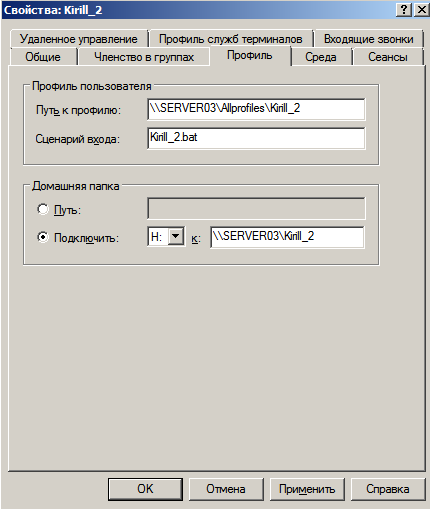
Task: Click the logon script field Kirill_2.bat
Action: tap(256, 138)
